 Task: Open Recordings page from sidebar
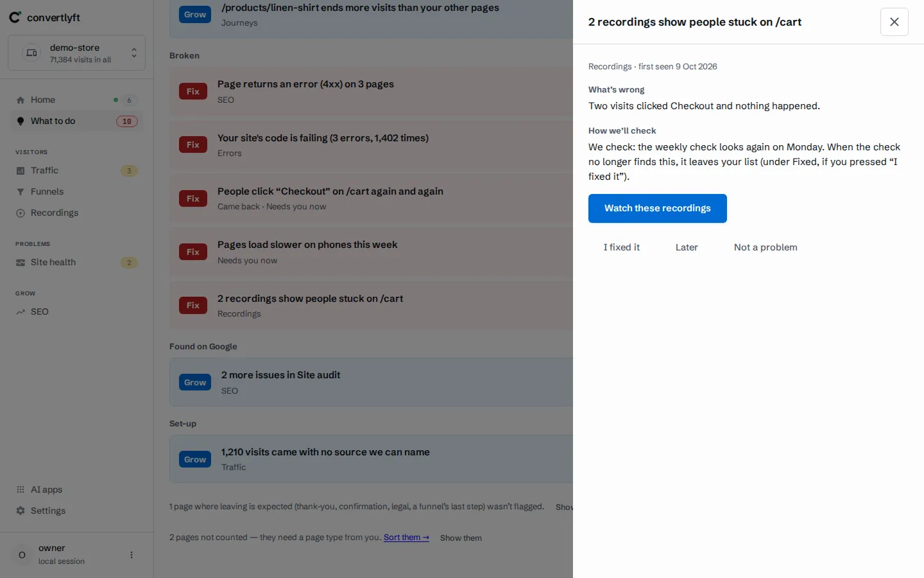pos(76,213)
